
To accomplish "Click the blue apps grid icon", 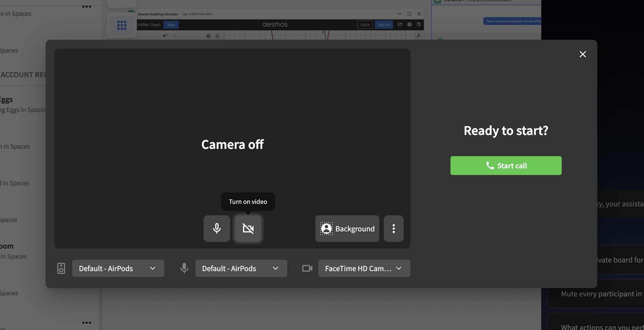I will (122, 25).
